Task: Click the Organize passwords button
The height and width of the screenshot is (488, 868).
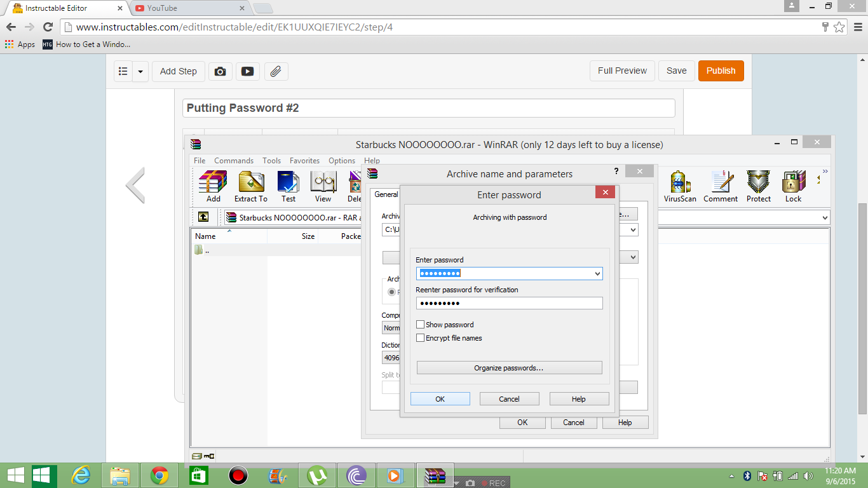Action: click(509, 368)
